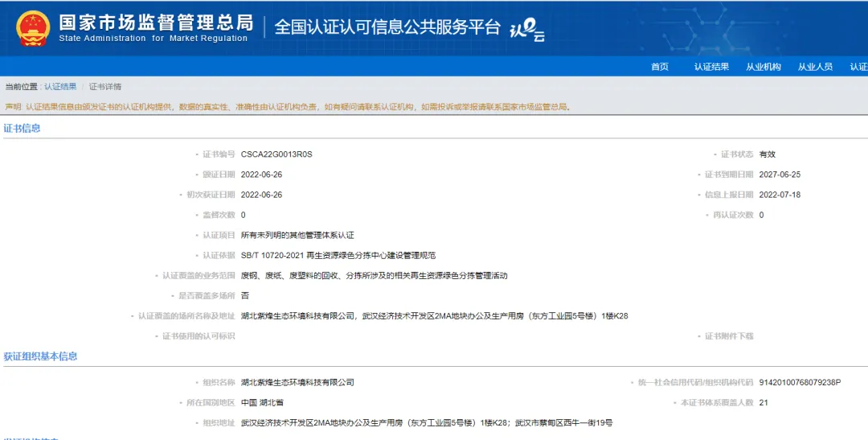Click the 声明 disclaimer notice

pyautogui.click(x=288, y=106)
